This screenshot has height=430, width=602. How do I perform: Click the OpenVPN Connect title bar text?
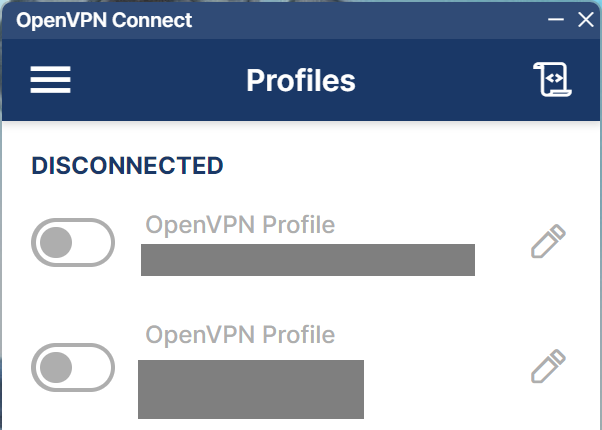click(104, 20)
